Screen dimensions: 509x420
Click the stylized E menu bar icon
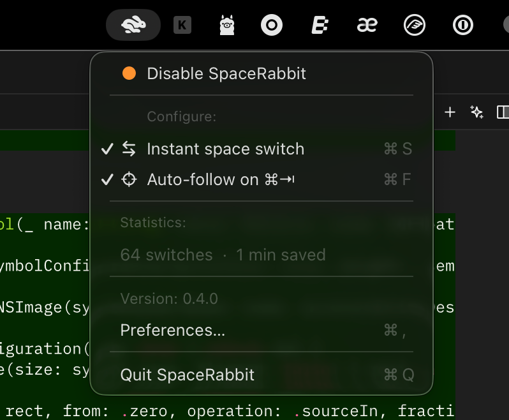(319, 26)
